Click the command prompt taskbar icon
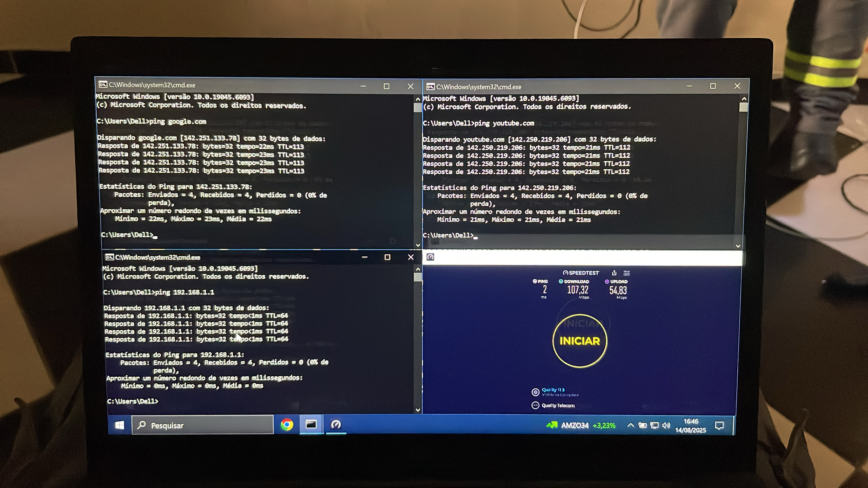This screenshot has width=868, height=488. point(311,424)
